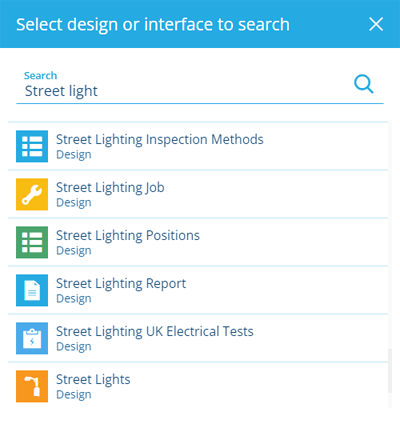Click the results list scrollbar thumb
Screen dimensions: 400x424
390,371
